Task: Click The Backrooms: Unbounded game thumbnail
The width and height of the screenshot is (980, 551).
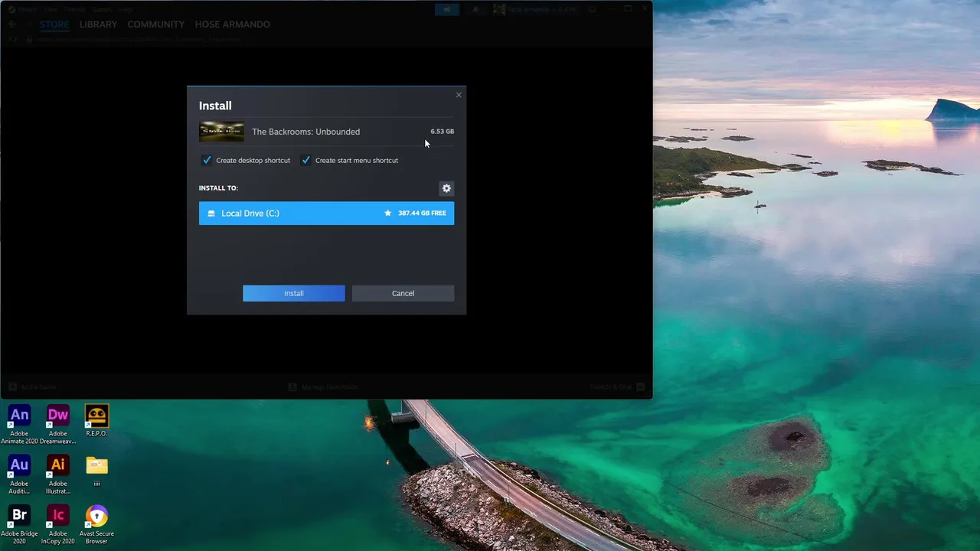Action: point(222,132)
